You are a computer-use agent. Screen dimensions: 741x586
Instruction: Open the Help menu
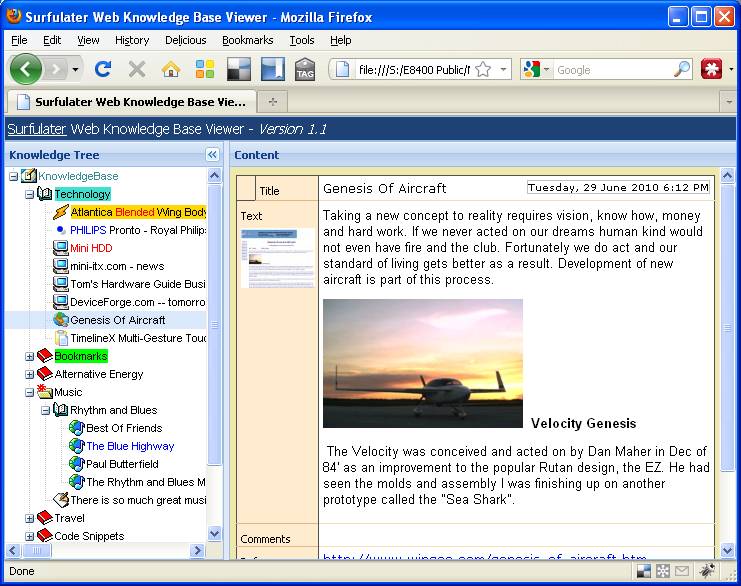(x=341, y=40)
